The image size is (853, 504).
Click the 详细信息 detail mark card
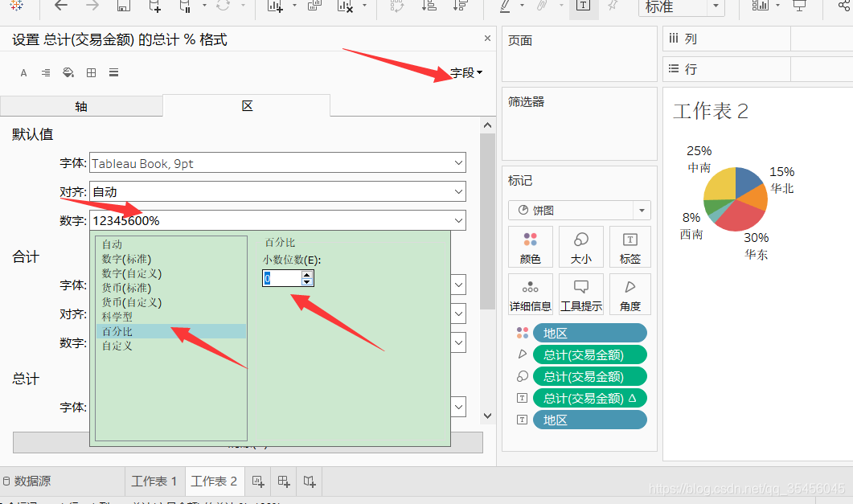531,294
